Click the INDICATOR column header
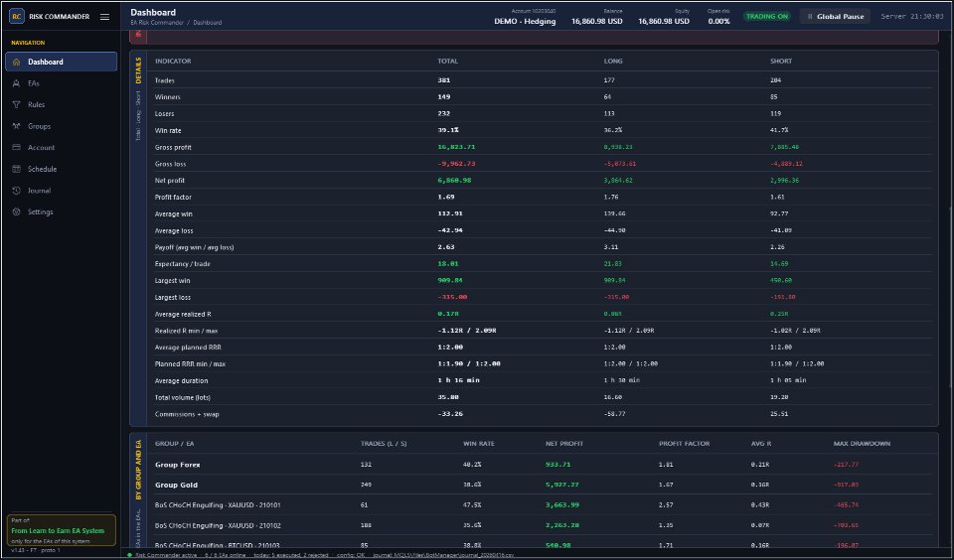 [173, 61]
